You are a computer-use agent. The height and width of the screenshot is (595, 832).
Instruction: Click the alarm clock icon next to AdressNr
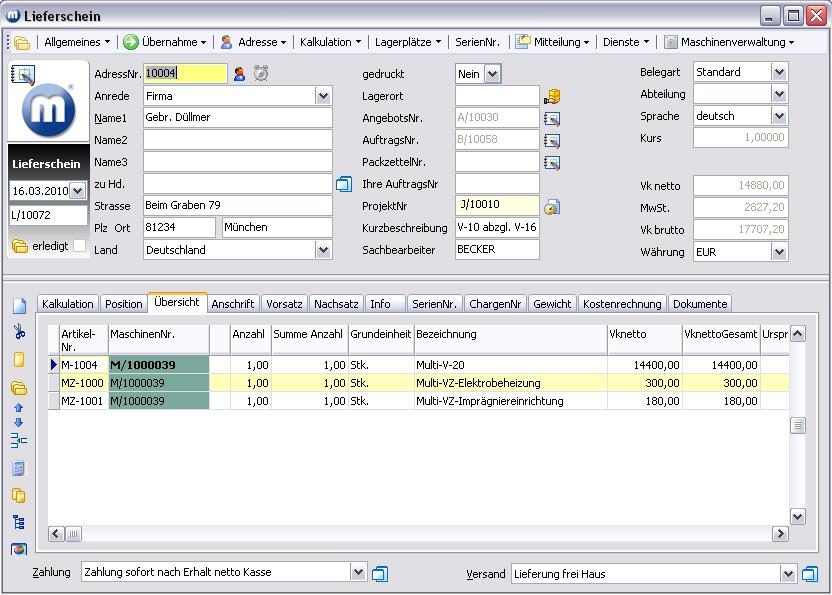coord(261,73)
